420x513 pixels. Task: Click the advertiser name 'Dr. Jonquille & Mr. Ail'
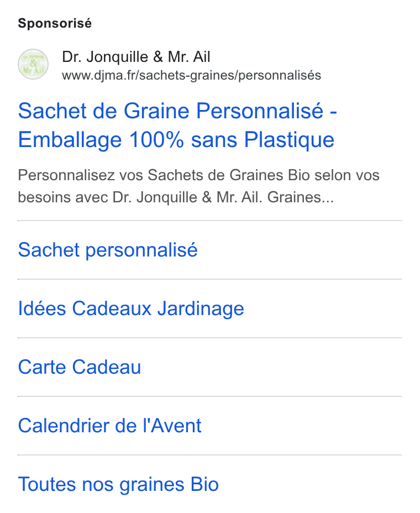136,57
